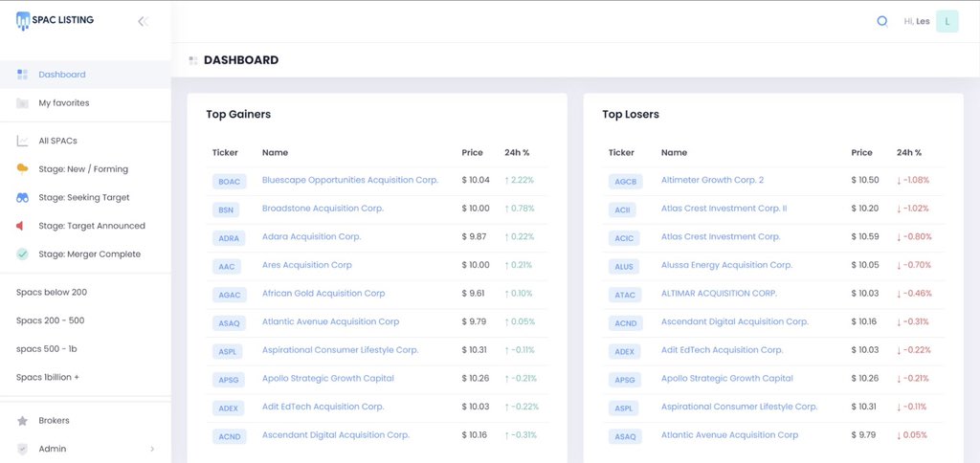Click the megaphone icon for Target Announced
Image resolution: width=980 pixels, height=463 pixels.
20,226
